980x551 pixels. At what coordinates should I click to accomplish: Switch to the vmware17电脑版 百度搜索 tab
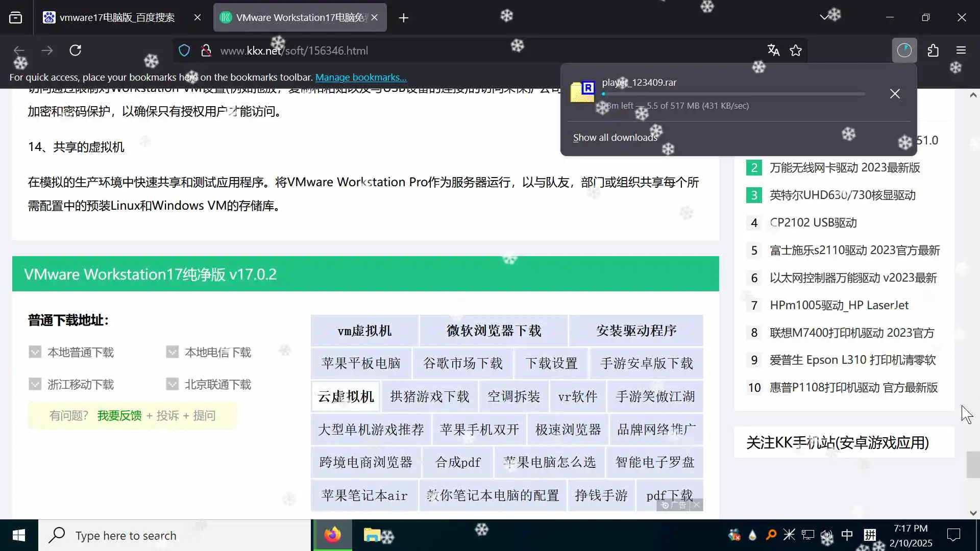point(117,18)
